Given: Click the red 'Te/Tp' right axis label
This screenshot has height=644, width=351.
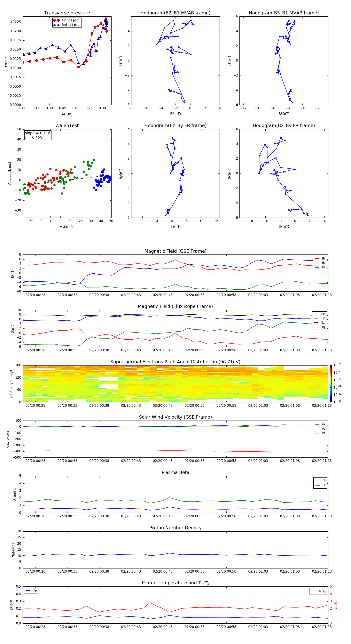Looking at the screenshot, I should pyautogui.click(x=336, y=605).
